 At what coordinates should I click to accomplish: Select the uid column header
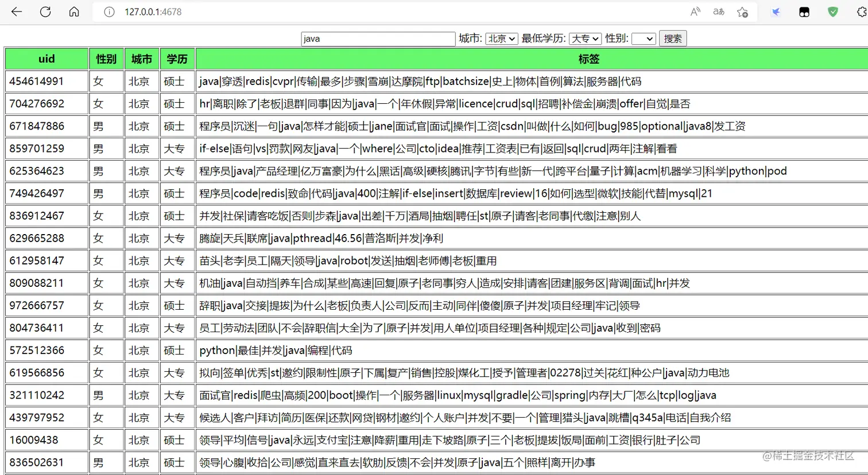[46, 59]
